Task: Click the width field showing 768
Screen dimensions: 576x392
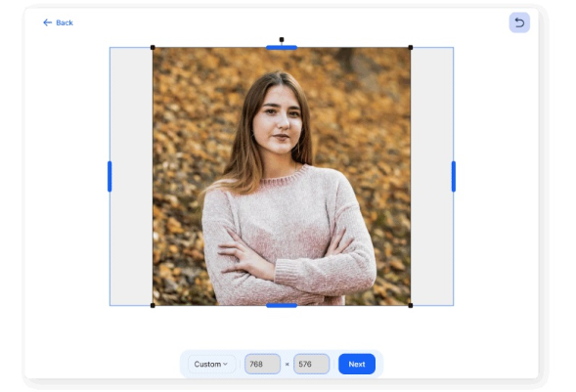Action: tap(263, 364)
